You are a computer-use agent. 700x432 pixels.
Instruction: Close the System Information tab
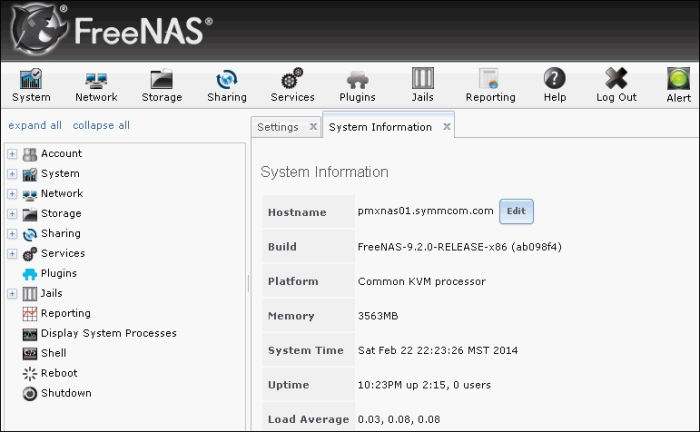coord(446,127)
